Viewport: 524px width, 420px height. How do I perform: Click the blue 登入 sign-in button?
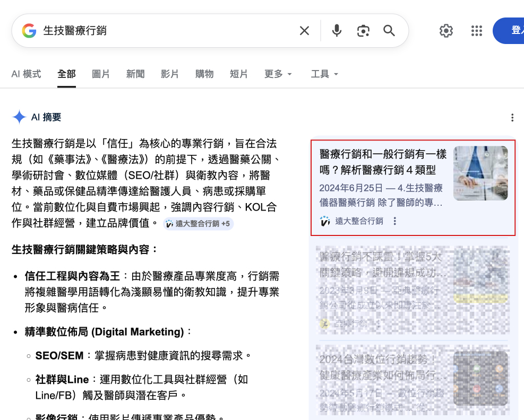click(x=512, y=31)
